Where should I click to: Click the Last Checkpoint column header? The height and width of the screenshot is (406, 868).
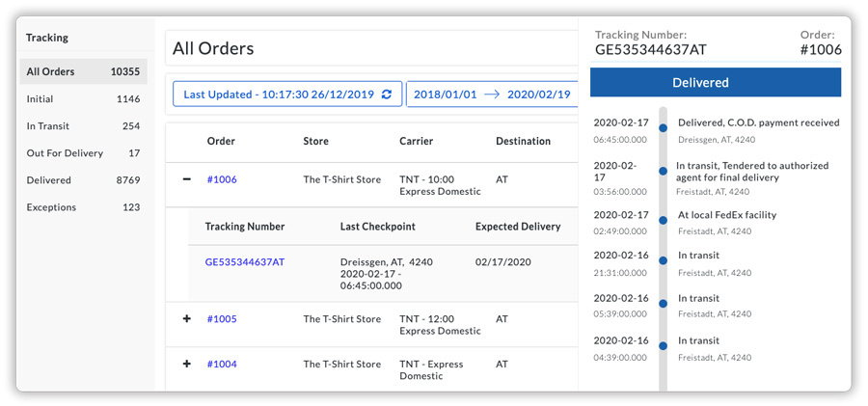[377, 227]
